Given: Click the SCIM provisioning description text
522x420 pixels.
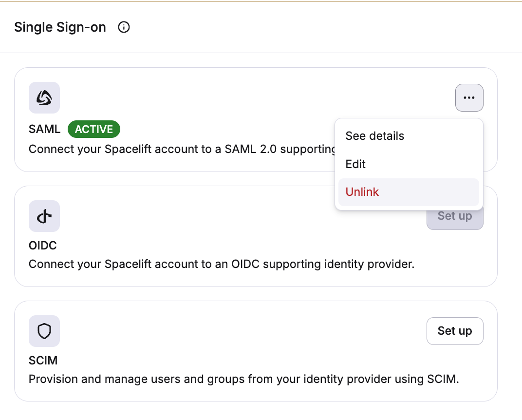Looking at the screenshot, I should click(243, 379).
